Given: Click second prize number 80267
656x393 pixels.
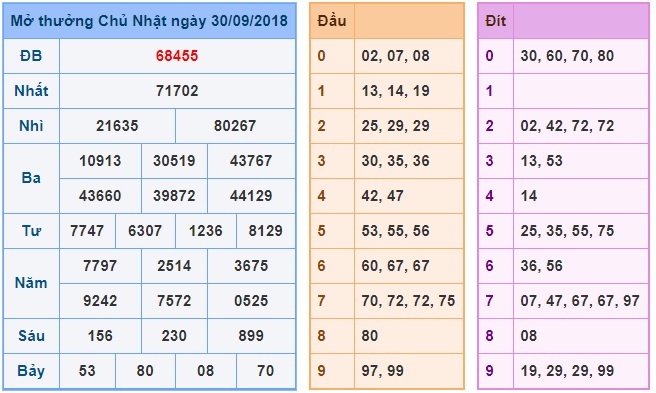Looking at the screenshot, I should (x=235, y=126).
